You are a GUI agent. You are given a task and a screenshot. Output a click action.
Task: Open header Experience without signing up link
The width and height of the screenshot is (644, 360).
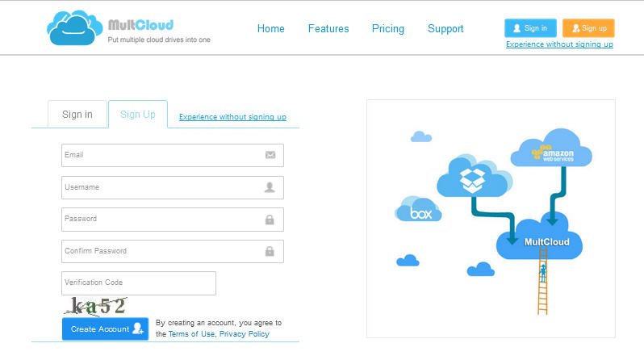pyautogui.click(x=559, y=44)
